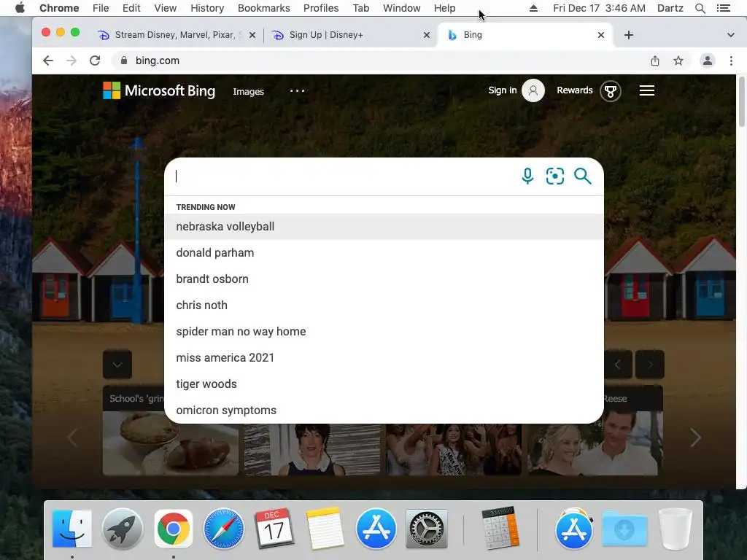The width and height of the screenshot is (747, 560).
Task: Click the site lock icon
Action: click(124, 61)
